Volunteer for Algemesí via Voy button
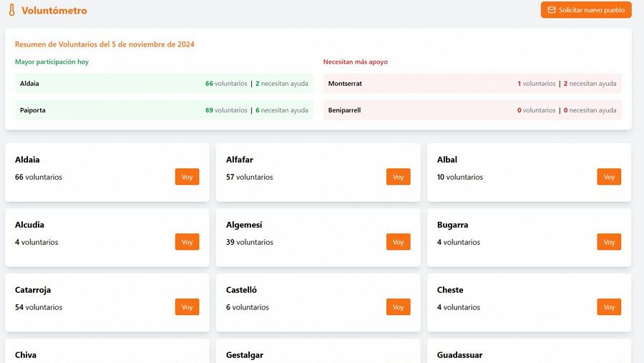This screenshot has width=644, height=363. pos(398,242)
